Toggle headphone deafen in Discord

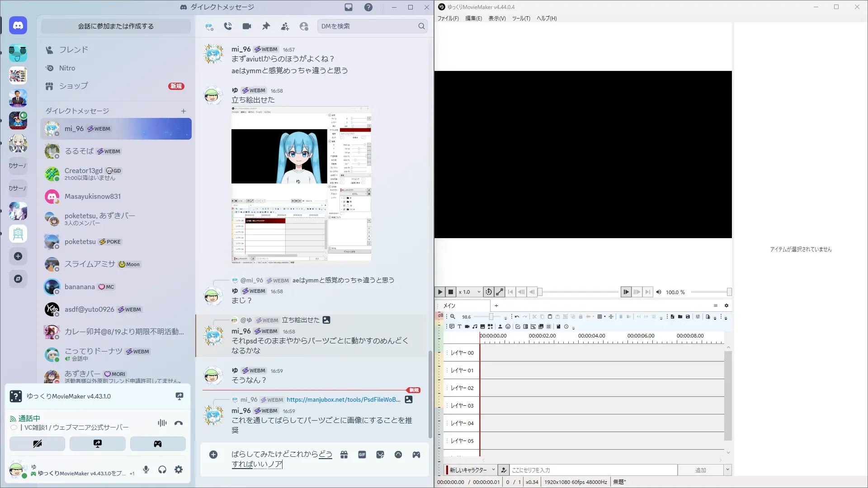coord(162,470)
